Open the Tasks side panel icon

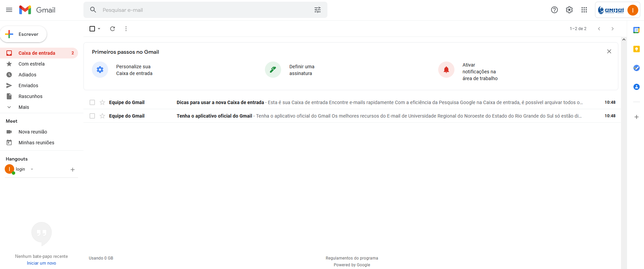636,68
